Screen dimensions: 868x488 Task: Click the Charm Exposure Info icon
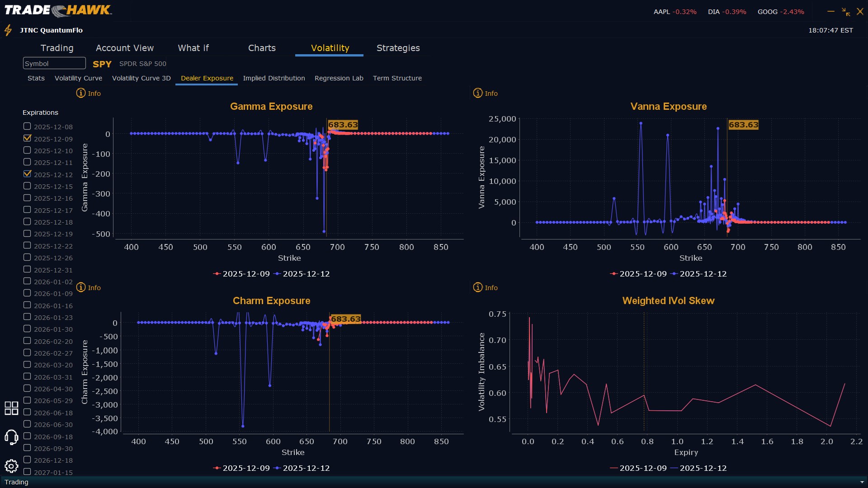pyautogui.click(x=81, y=287)
